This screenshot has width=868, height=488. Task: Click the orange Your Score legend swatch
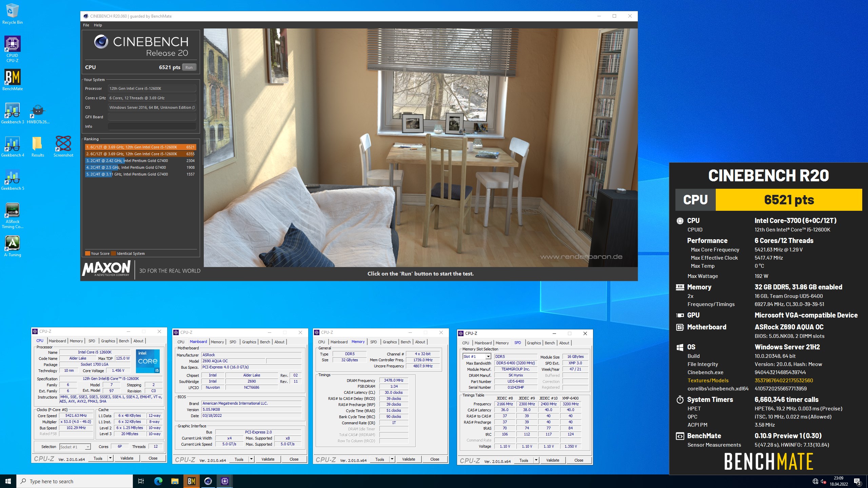coord(87,253)
